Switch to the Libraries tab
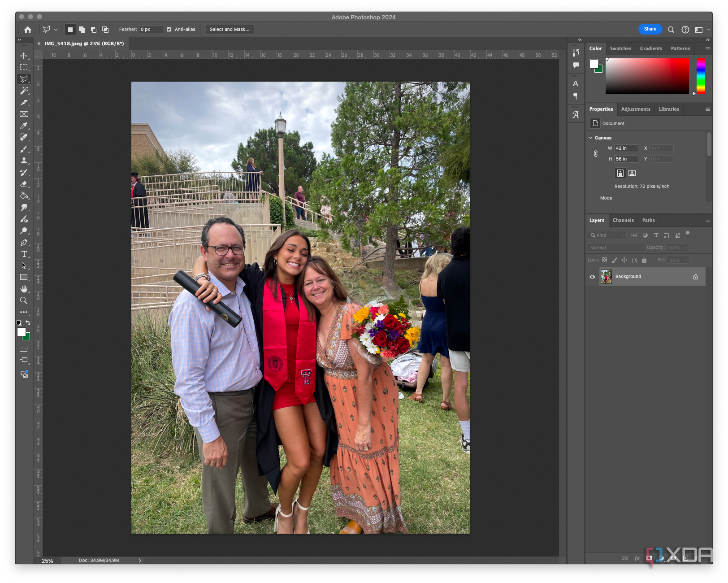Viewport: 728px width, 583px height. coord(669,109)
